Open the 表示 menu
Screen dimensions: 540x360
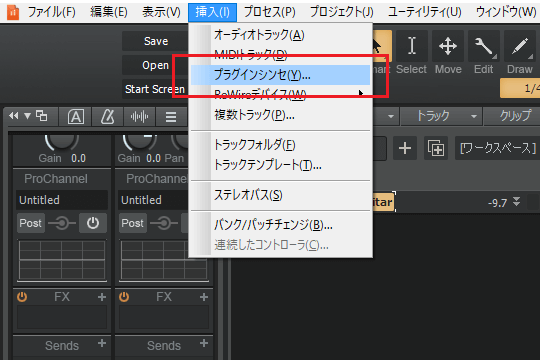(161, 12)
